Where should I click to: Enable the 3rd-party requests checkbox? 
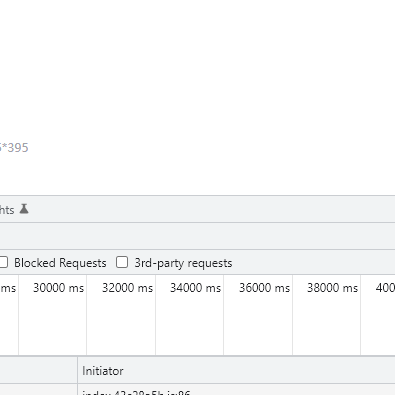[x=122, y=262]
